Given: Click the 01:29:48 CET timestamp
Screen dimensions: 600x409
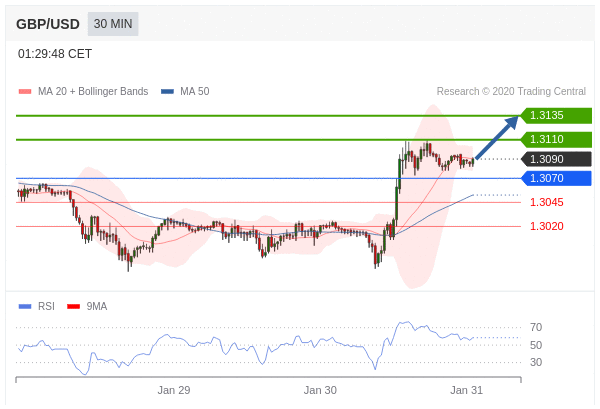Looking at the screenshot, I should [55, 54].
